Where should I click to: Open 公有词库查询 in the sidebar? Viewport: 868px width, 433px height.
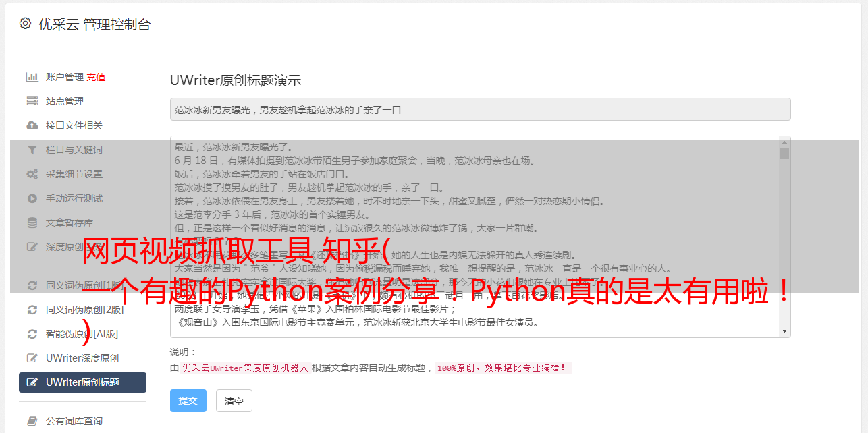[74, 421]
